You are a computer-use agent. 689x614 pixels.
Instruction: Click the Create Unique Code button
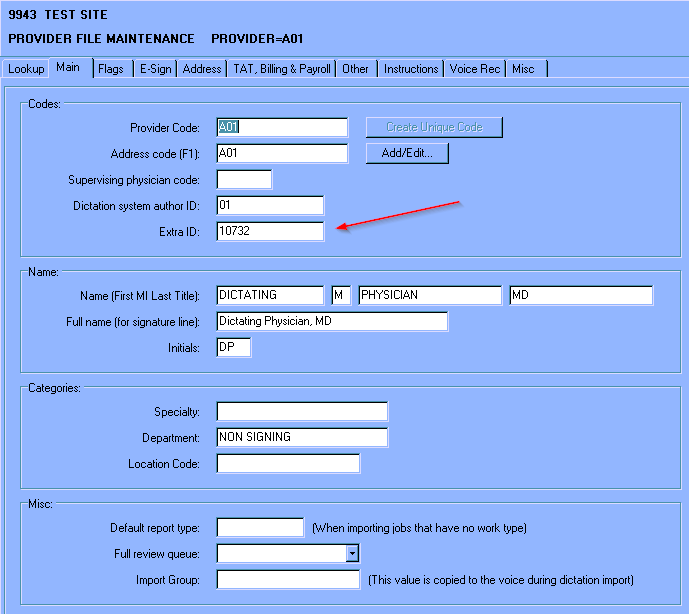pos(434,127)
